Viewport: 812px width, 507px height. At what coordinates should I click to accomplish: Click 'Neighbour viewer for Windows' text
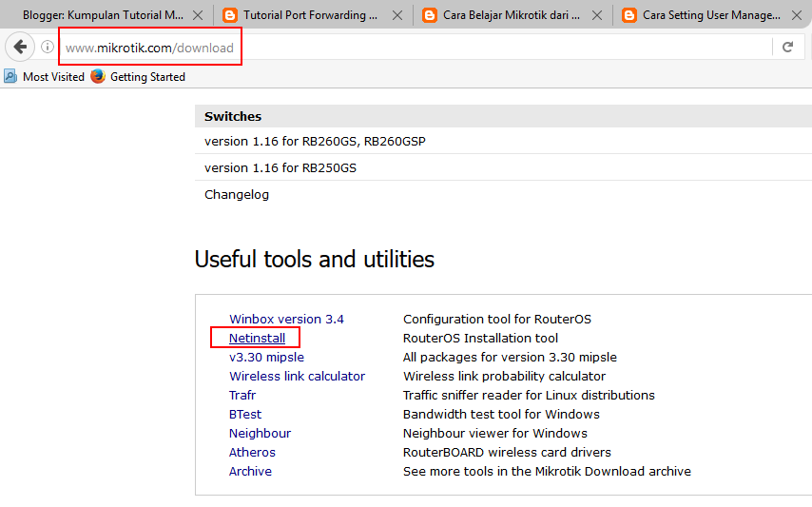[x=495, y=434]
